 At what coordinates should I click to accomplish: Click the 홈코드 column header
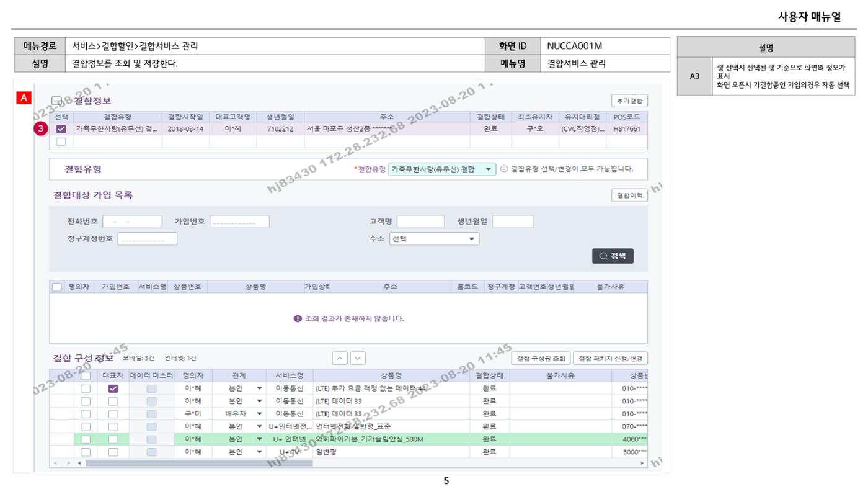click(x=467, y=287)
